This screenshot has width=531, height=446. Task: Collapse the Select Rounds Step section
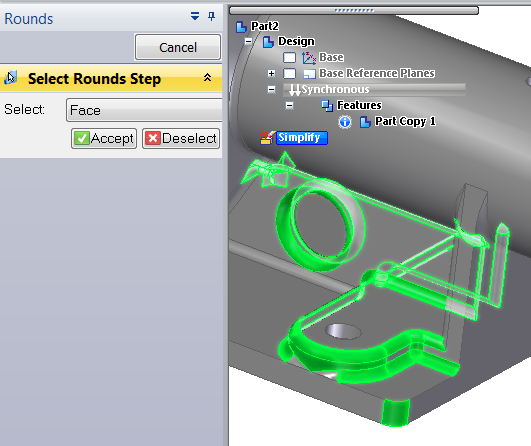click(x=207, y=78)
